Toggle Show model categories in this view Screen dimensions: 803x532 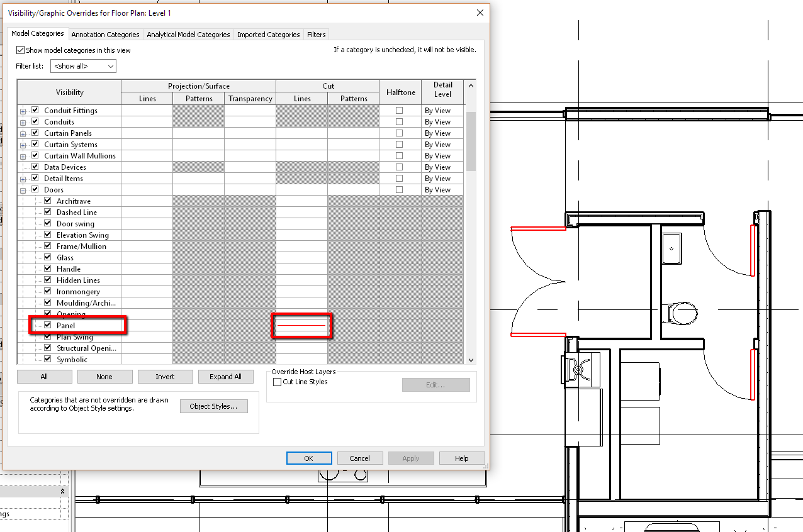point(21,50)
